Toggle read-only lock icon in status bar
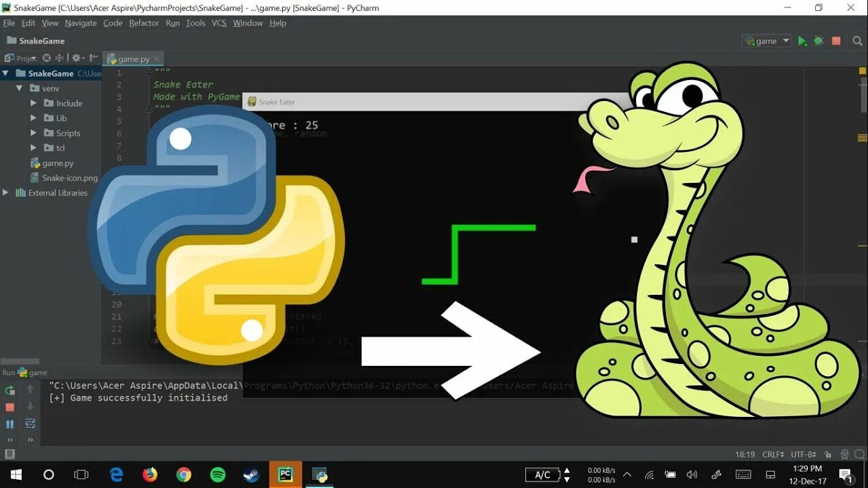 (827, 455)
